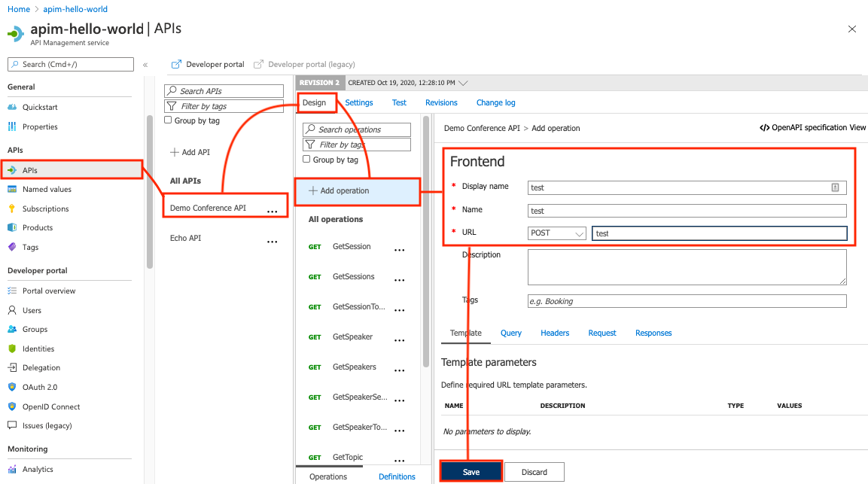This screenshot has height=484, width=868.
Task: Click the URL path input field
Action: pos(720,233)
